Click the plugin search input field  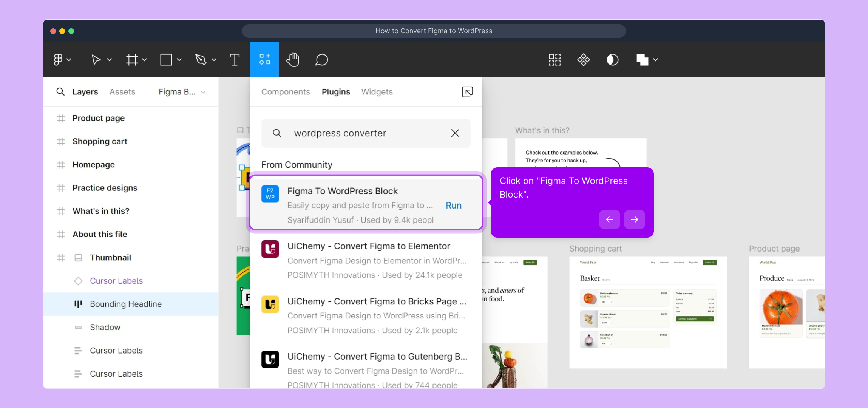359,133
